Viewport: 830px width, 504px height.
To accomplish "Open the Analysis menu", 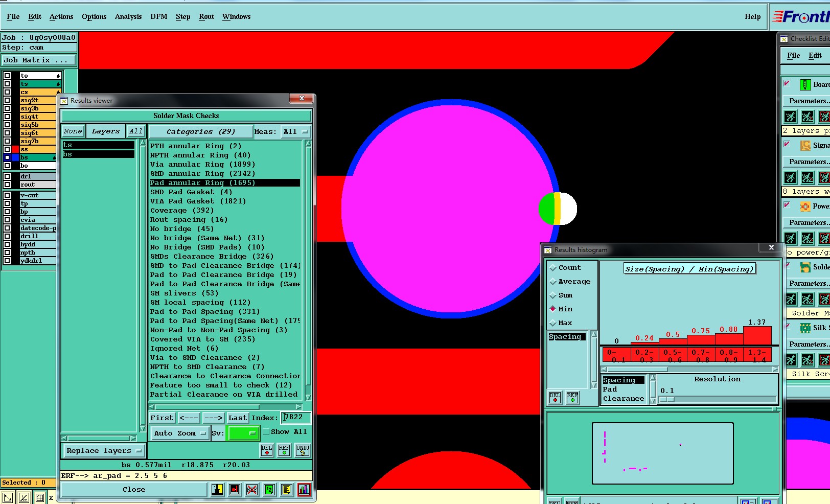I will 128,16.
